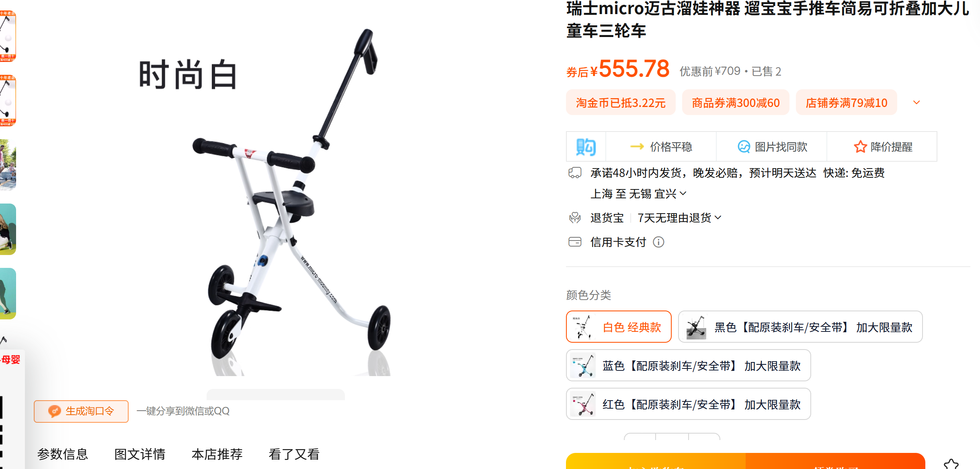Screen dimensions: 980x469
Task: Click the favorite star icon by buy button
Action: [951, 464]
